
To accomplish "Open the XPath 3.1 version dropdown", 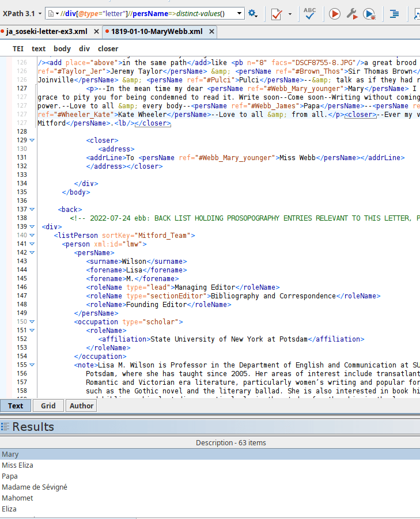I will 22,14.
